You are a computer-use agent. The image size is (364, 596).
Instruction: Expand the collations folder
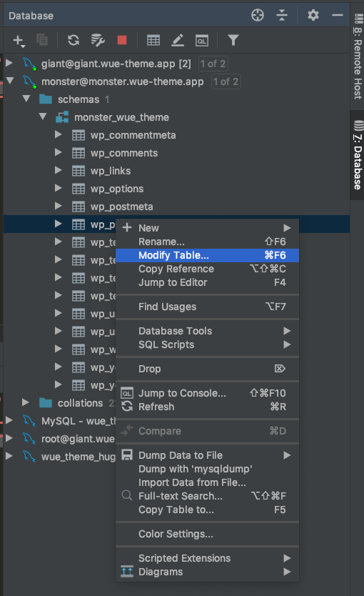pos(26,402)
